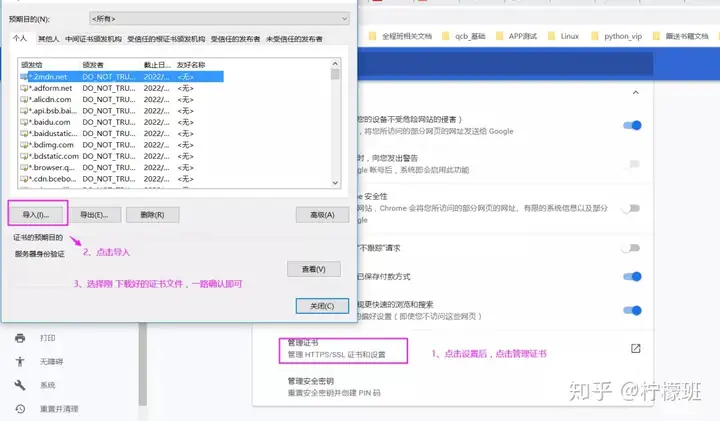Open external link icon for Manage certificates
This screenshot has width=720, height=421.
[x=636, y=348]
